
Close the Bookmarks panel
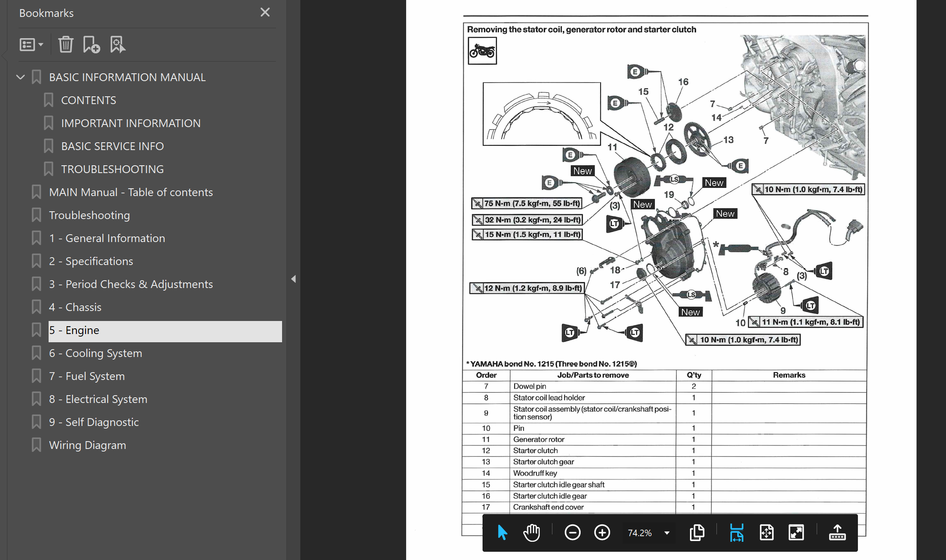[265, 13]
